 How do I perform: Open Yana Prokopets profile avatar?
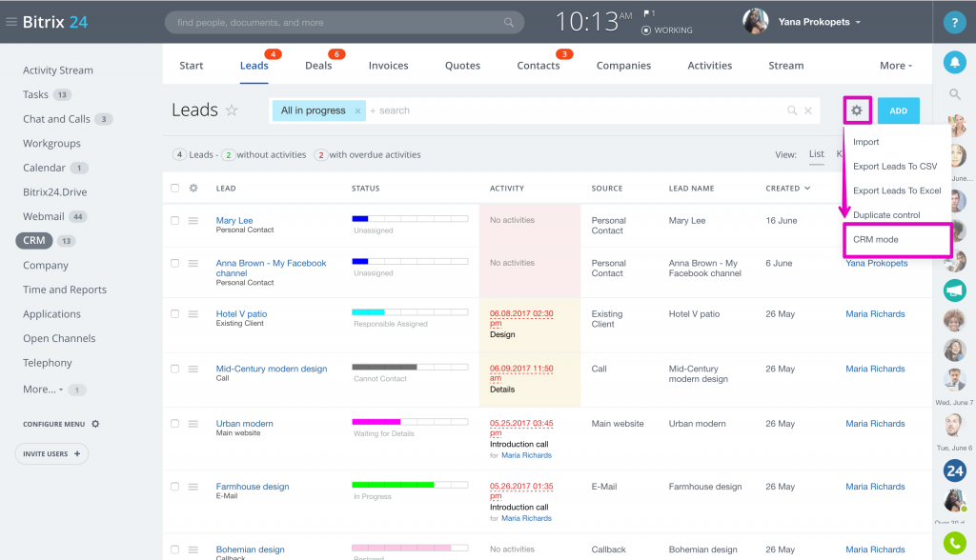click(x=755, y=22)
